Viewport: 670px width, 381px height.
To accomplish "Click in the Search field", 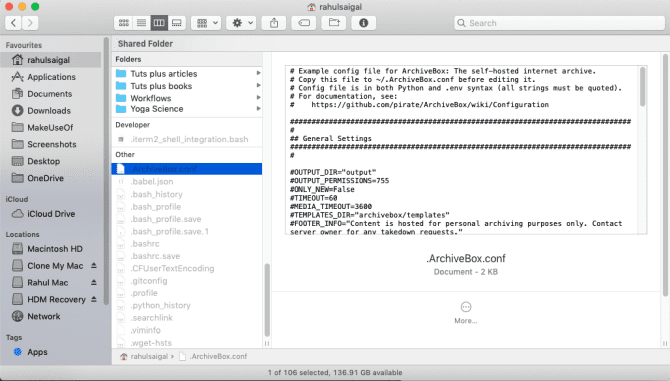I will pyautogui.click(x=559, y=23).
